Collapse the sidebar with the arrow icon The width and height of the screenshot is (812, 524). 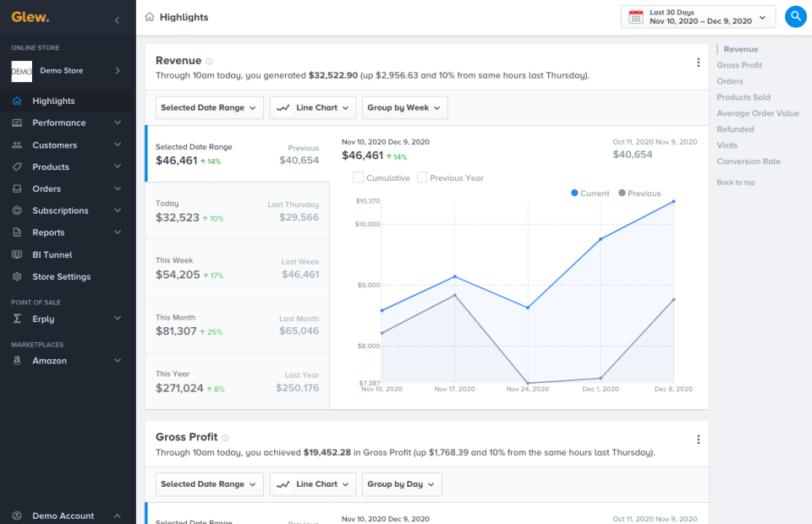(x=117, y=19)
